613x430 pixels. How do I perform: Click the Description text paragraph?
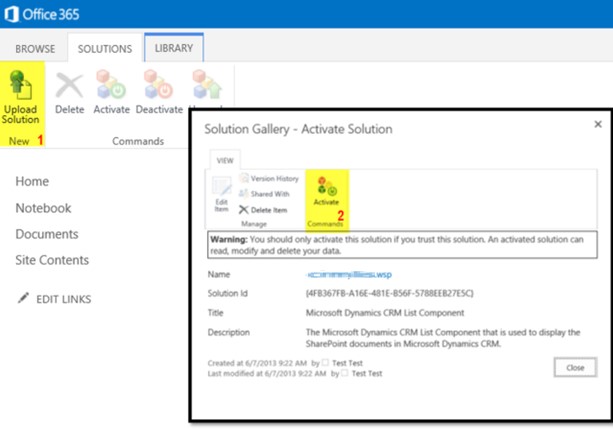point(443,338)
